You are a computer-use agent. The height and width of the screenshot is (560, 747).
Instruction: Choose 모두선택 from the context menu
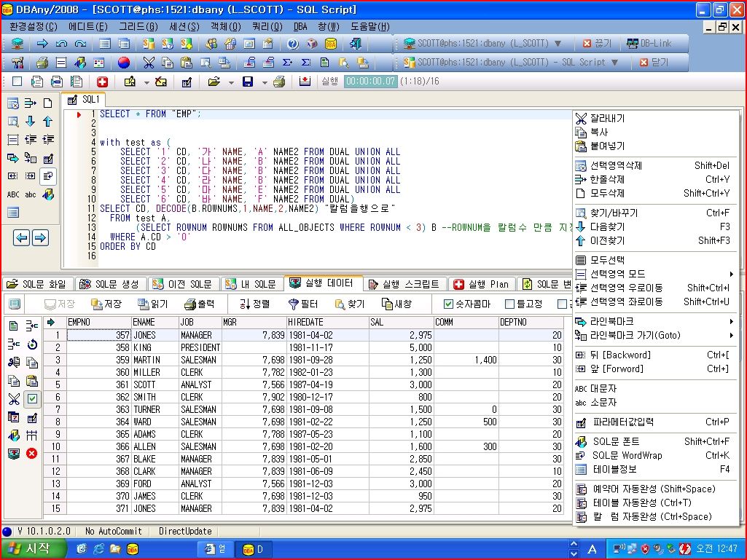[x=657, y=260]
